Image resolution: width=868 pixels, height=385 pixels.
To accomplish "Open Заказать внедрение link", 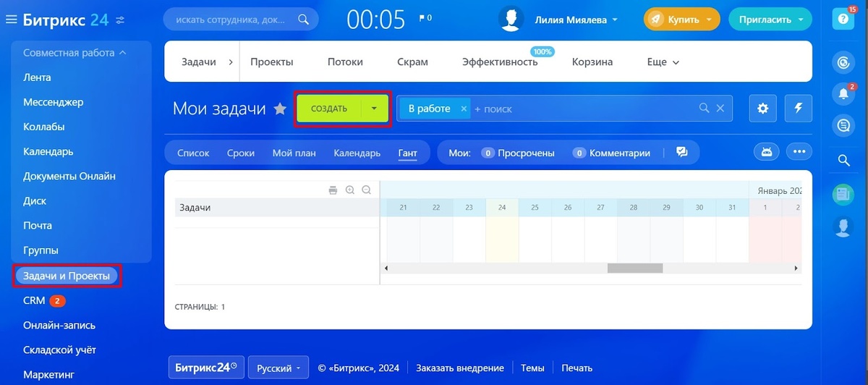I will [x=460, y=368].
